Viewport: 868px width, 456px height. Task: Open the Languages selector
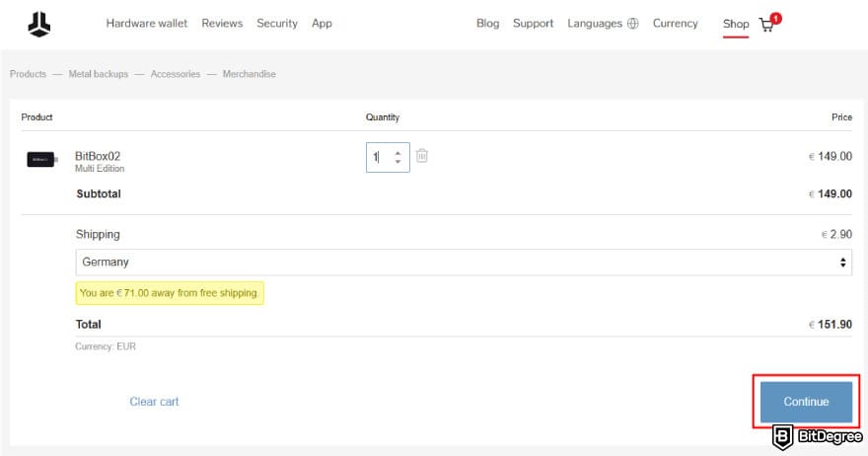595,24
